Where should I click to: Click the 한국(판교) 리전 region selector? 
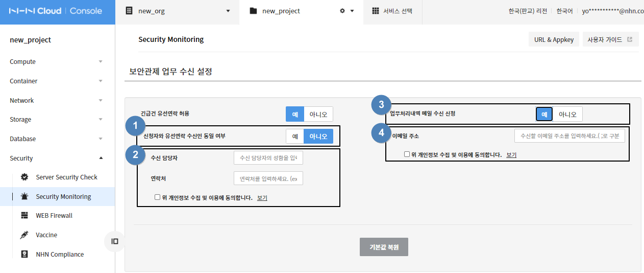click(x=528, y=11)
